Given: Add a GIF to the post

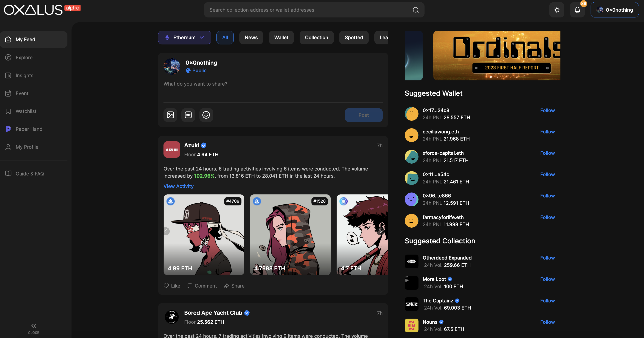Looking at the screenshot, I should tap(188, 115).
